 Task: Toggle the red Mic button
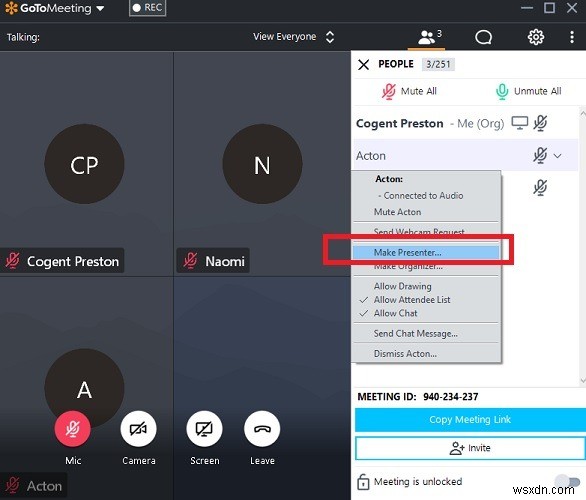coord(73,429)
